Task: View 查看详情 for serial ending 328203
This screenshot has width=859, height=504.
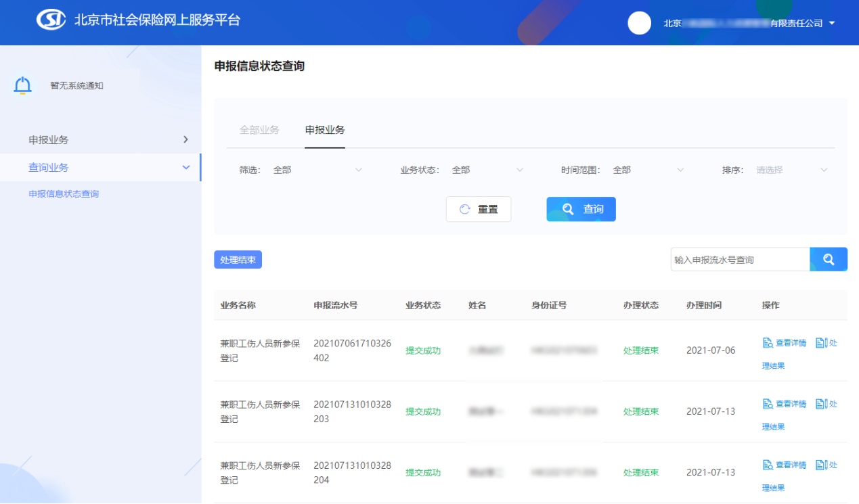Action: pyautogui.click(x=785, y=404)
